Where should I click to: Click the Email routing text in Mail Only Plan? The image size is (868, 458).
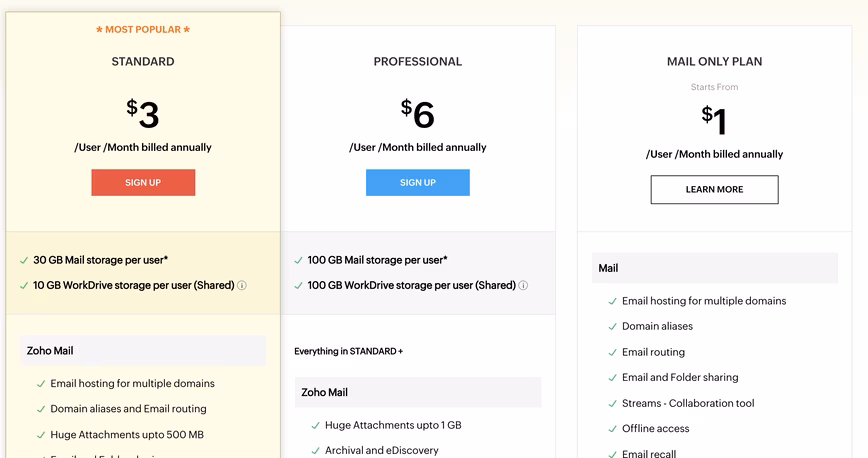(x=653, y=352)
